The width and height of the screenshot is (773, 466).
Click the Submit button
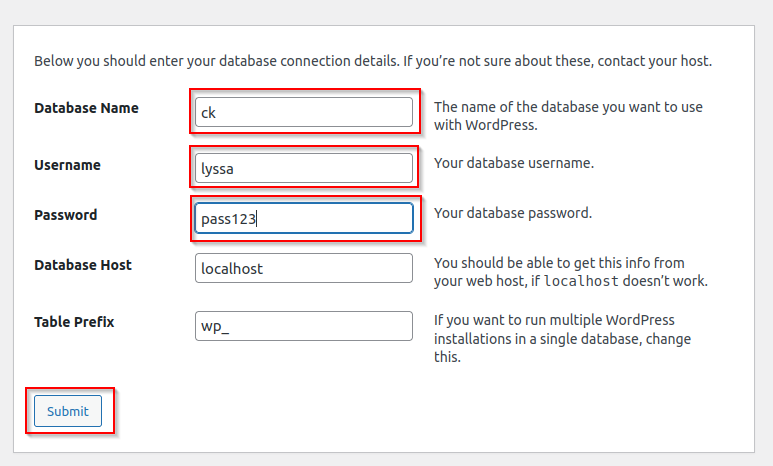pos(68,411)
